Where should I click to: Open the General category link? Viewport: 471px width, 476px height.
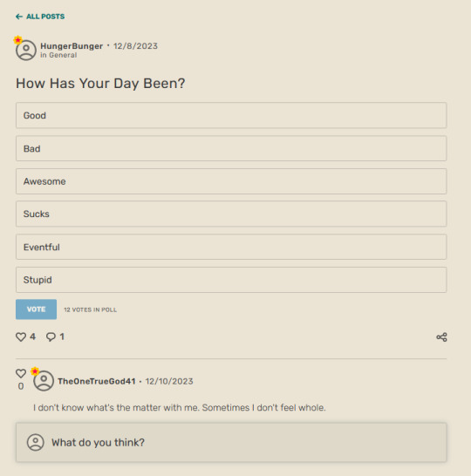(x=63, y=55)
